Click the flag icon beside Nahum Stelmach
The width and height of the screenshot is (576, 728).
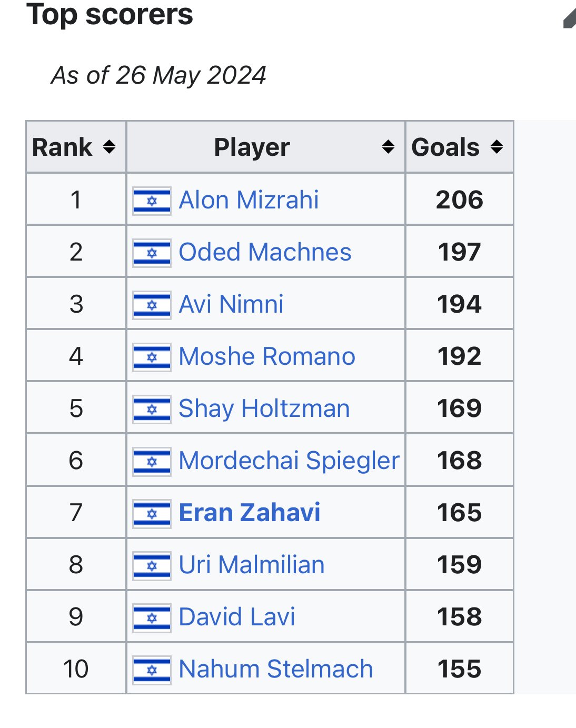[152, 670]
